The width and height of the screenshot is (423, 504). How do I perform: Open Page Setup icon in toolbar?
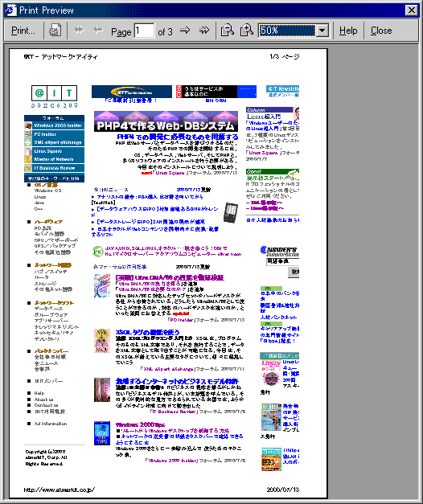point(55,31)
